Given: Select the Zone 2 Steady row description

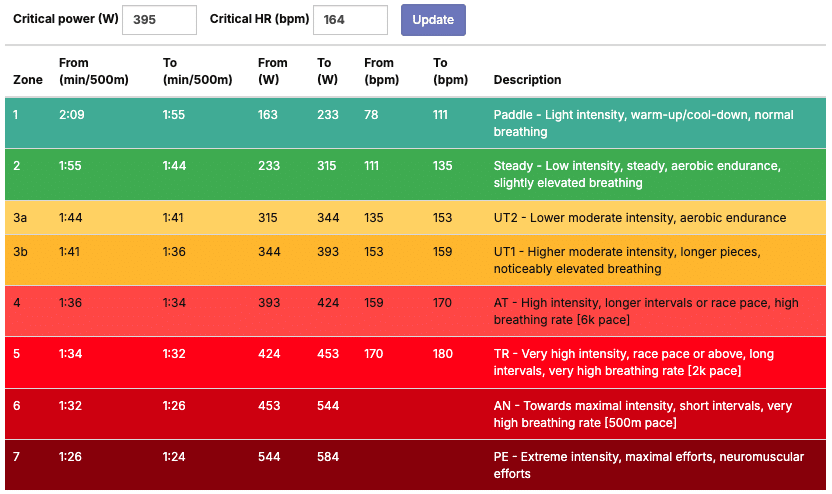Looking at the screenshot, I should 637,174.
